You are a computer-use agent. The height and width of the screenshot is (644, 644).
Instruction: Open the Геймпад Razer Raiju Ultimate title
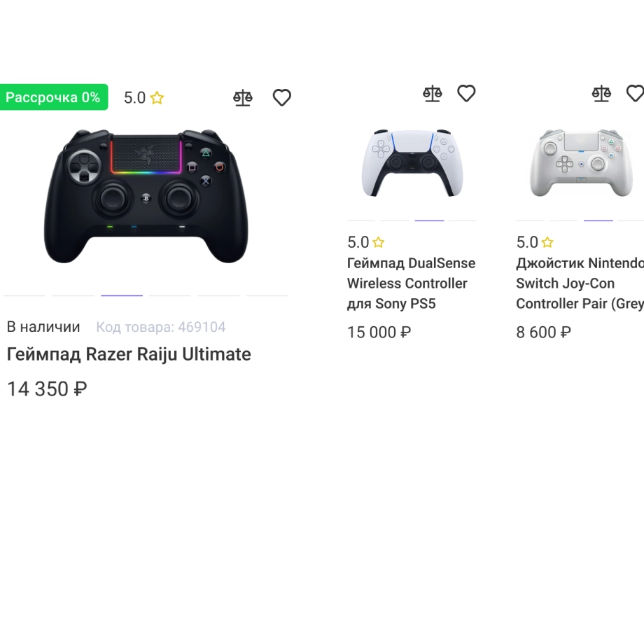(129, 354)
